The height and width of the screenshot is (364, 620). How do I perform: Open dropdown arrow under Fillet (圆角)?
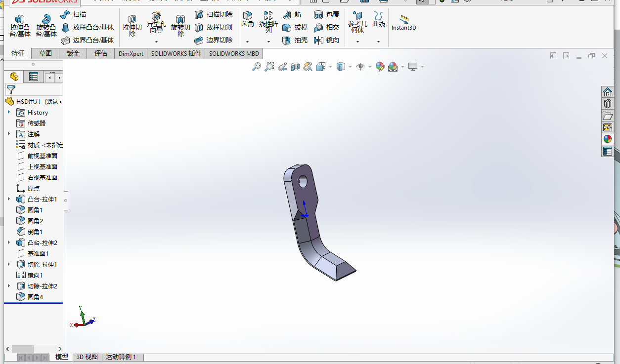pos(247,41)
